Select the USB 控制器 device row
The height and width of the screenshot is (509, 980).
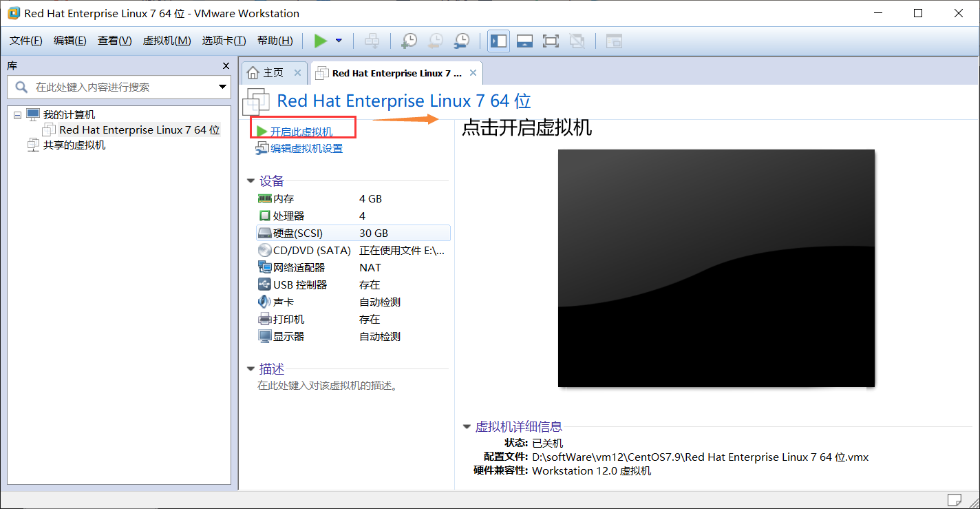pyautogui.click(x=352, y=284)
